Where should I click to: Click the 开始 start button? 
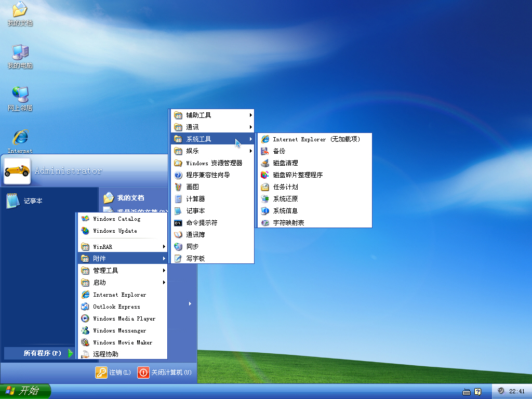pos(25,391)
